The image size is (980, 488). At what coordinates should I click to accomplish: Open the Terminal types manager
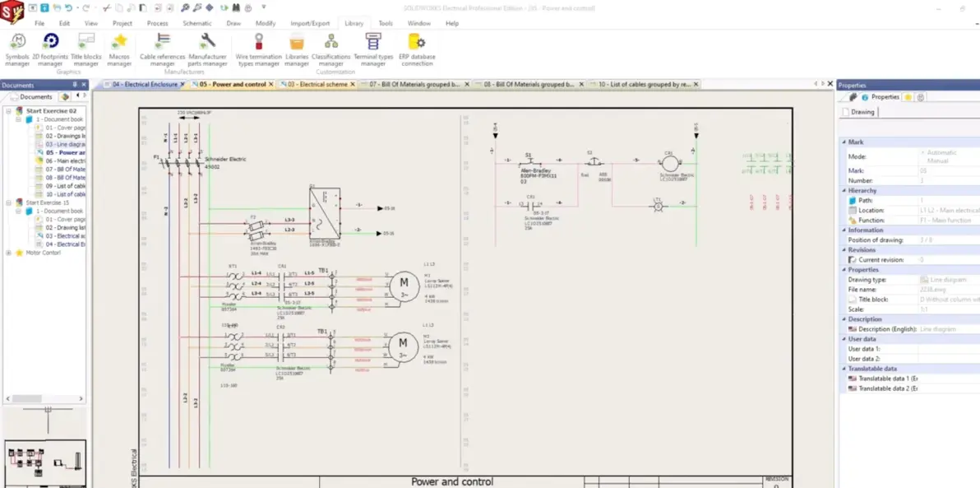click(373, 49)
